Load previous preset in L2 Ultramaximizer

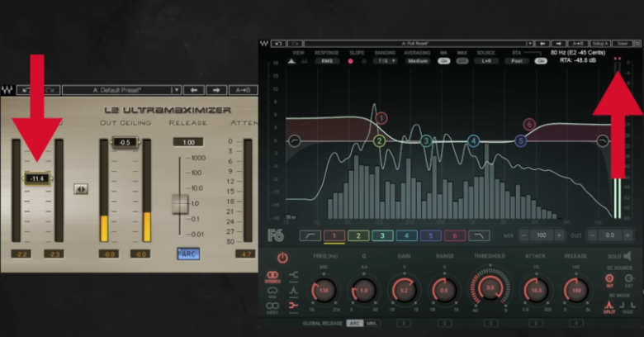[194, 90]
